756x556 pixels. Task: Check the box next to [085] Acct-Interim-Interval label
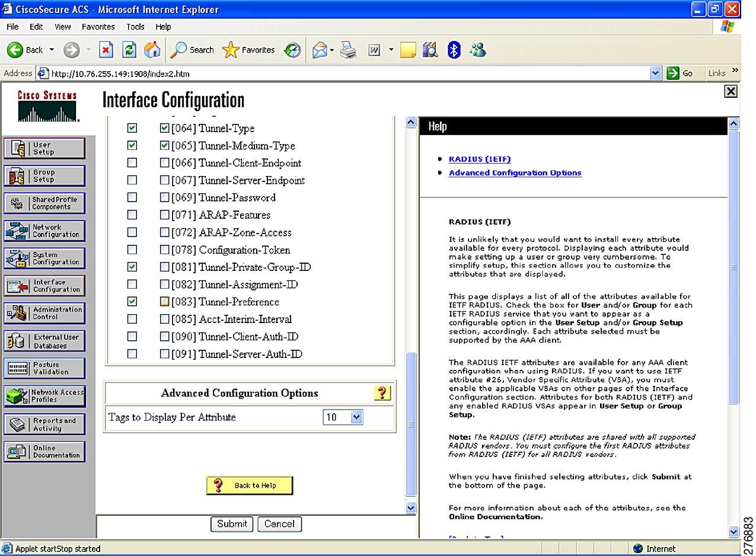[x=165, y=319]
